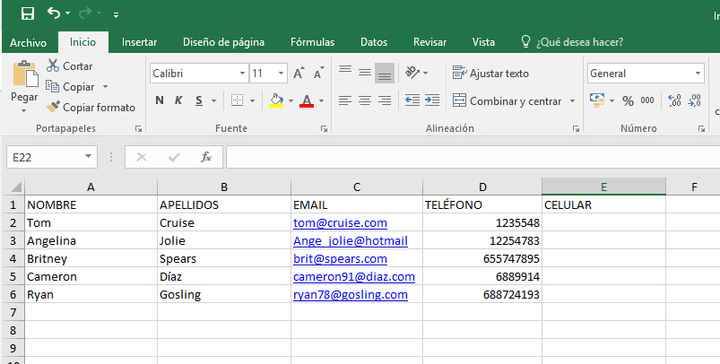Viewport: 720px width, 364px height.
Task: Click the borders icon
Action: (x=237, y=100)
